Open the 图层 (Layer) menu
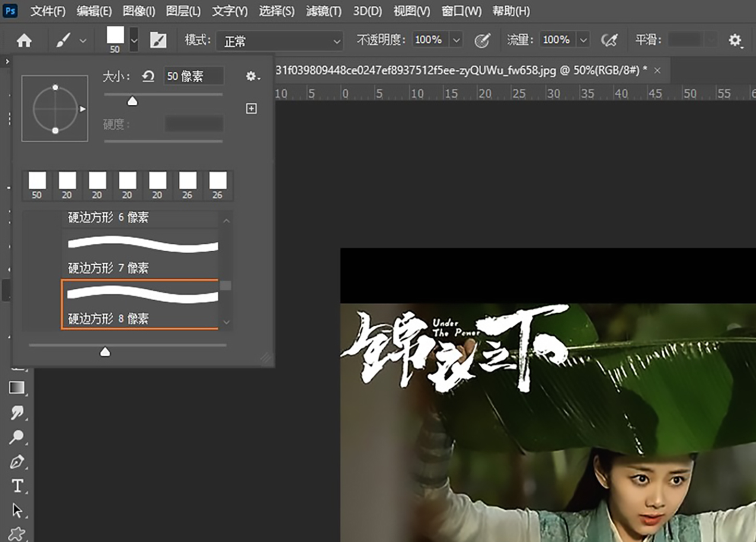Image resolution: width=756 pixels, height=542 pixels. [x=183, y=11]
